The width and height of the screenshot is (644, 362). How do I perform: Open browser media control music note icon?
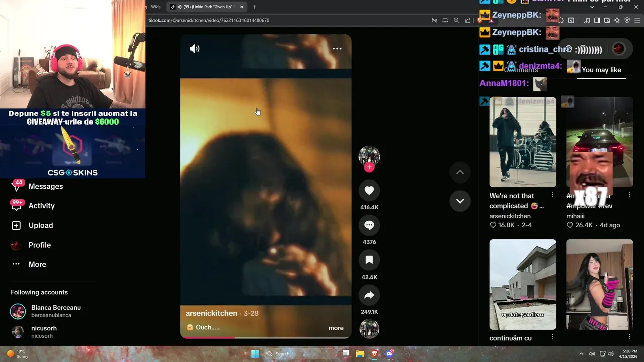click(x=587, y=20)
